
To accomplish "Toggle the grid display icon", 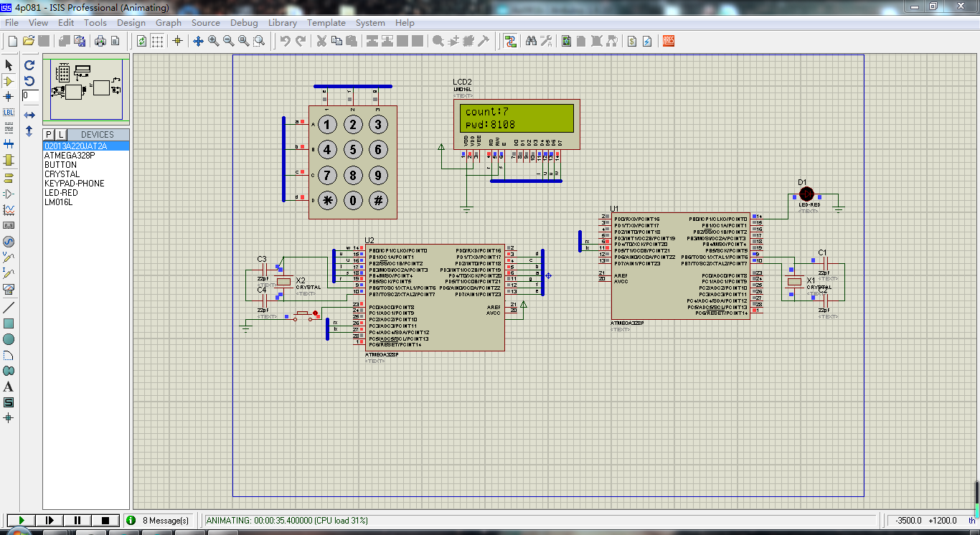I will pos(157,41).
